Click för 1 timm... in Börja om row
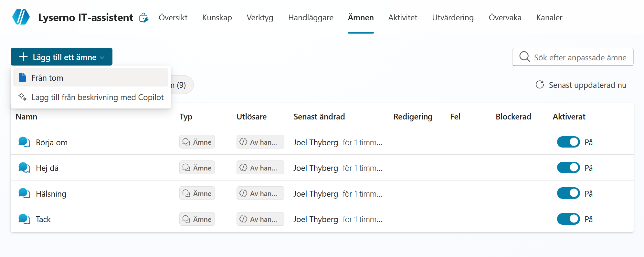Image resolution: width=644 pixels, height=257 pixels. click(362, 142)
